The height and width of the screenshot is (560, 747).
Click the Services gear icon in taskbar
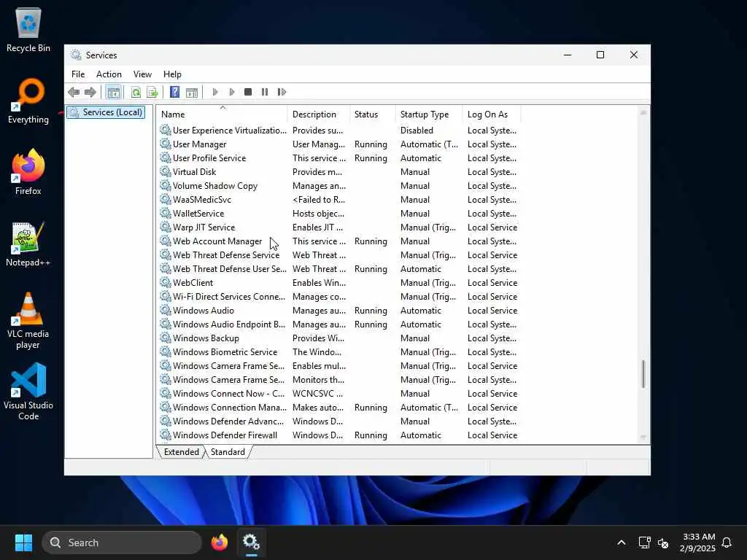point(251,542)
